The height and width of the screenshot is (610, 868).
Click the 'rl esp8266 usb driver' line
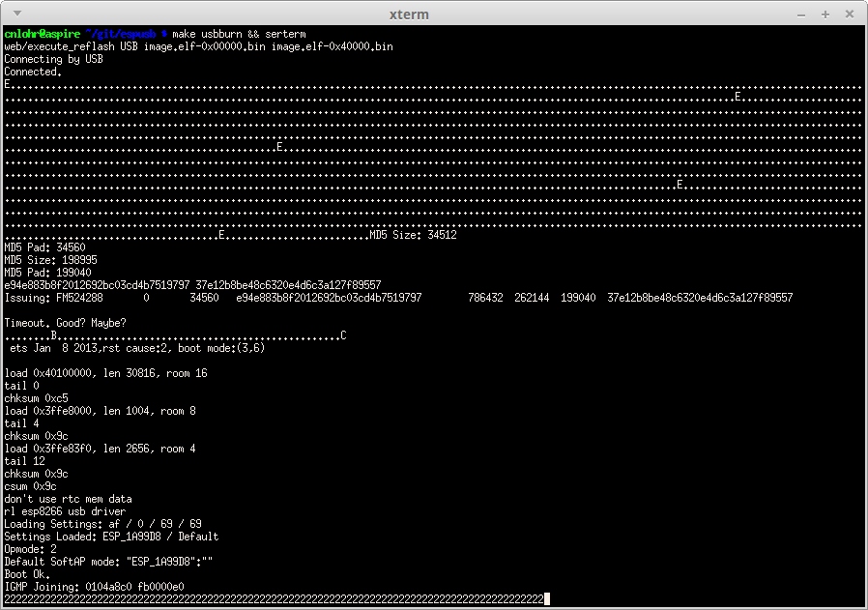[x=66, y=511]
